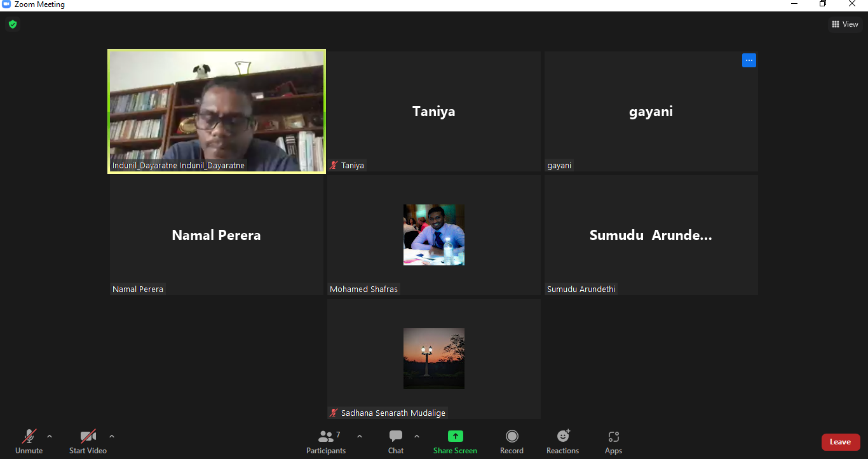Open the Reactions menu
Screen dimensions: 868x459
pyautogui.click(x=562, y=442)
